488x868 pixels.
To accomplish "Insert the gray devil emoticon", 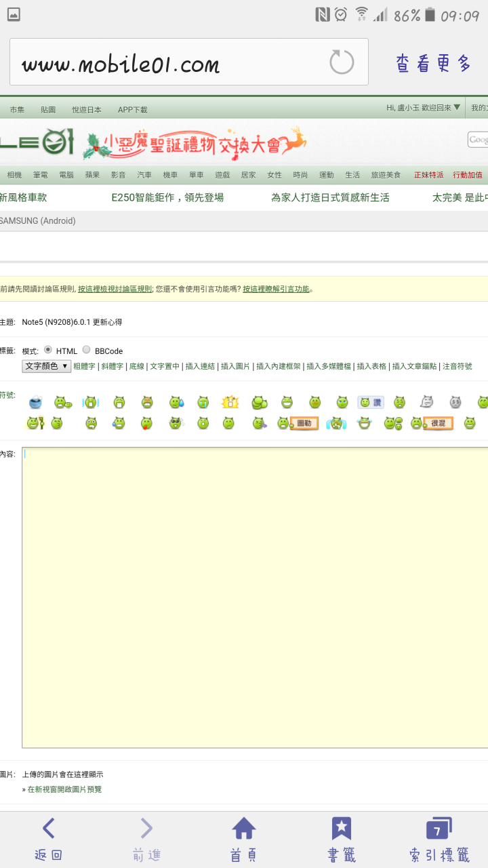I will tap(455, 402).
